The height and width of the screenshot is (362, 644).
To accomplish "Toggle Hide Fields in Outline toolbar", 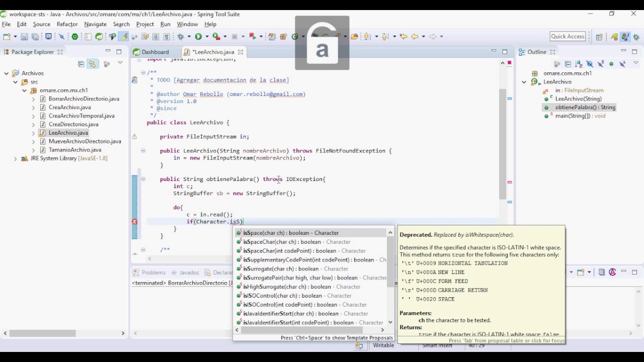I will [590, 64].
